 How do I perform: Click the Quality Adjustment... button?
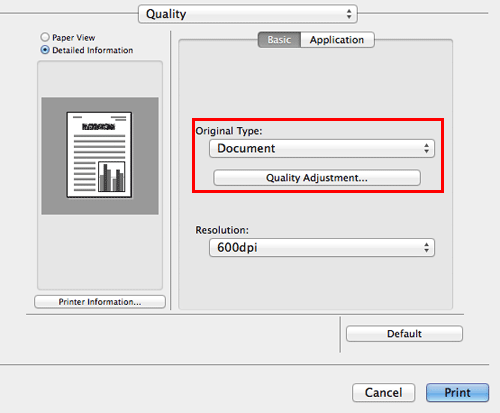(x=317, y=178)
